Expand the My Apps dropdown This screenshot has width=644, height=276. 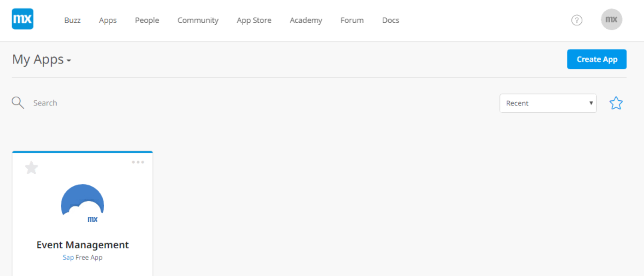(x=42, y=60)
